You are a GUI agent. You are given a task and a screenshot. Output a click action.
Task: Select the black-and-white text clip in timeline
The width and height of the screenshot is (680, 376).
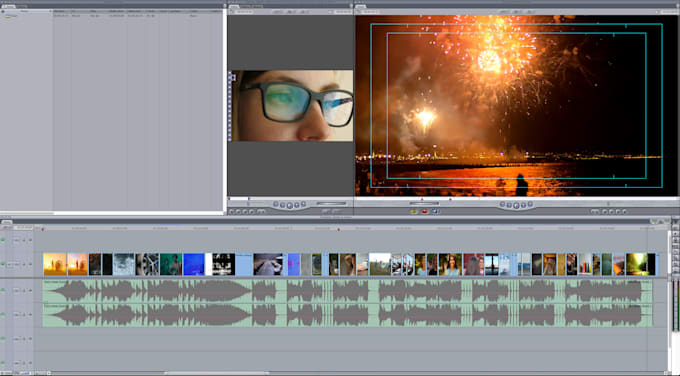tap(223, 264)
